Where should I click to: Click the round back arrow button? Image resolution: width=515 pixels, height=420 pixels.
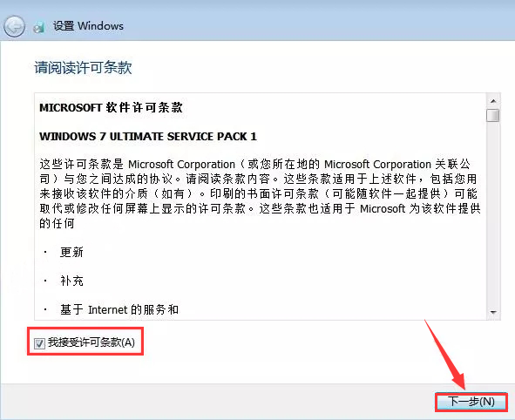(14, 26)
